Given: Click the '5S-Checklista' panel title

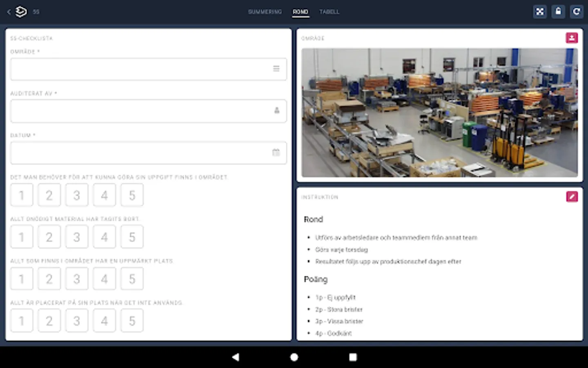Looking at the screenshot, I should (31, 38).
